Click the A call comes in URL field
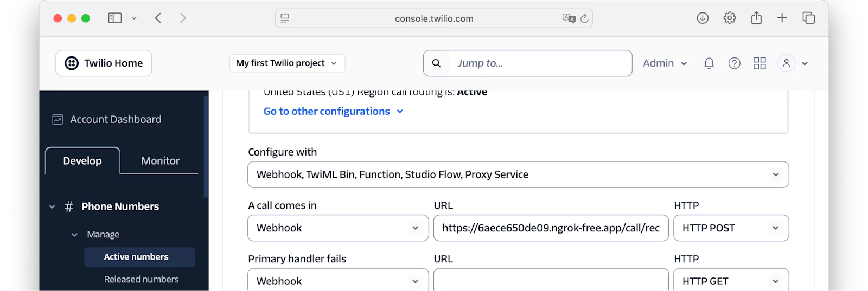 click(x=551, y=228)
